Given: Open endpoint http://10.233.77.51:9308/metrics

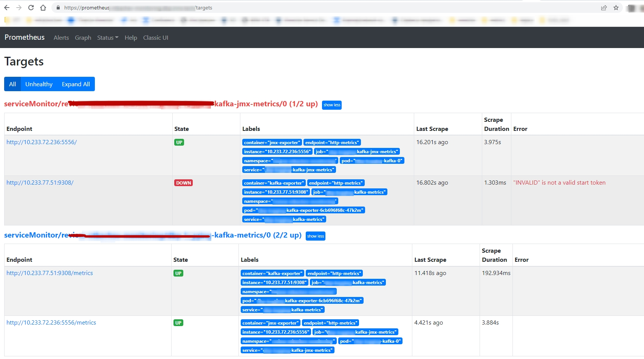Looking at the screenshot, I should pyautogui.click(x=50, y=273).
